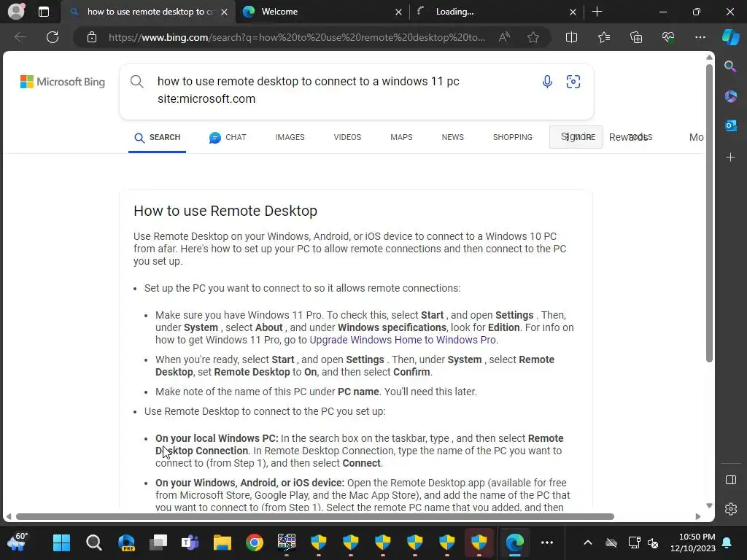Open the weather widget showing 60°
The width and height of the screenshot is (747, 560).
coord(18,542)
